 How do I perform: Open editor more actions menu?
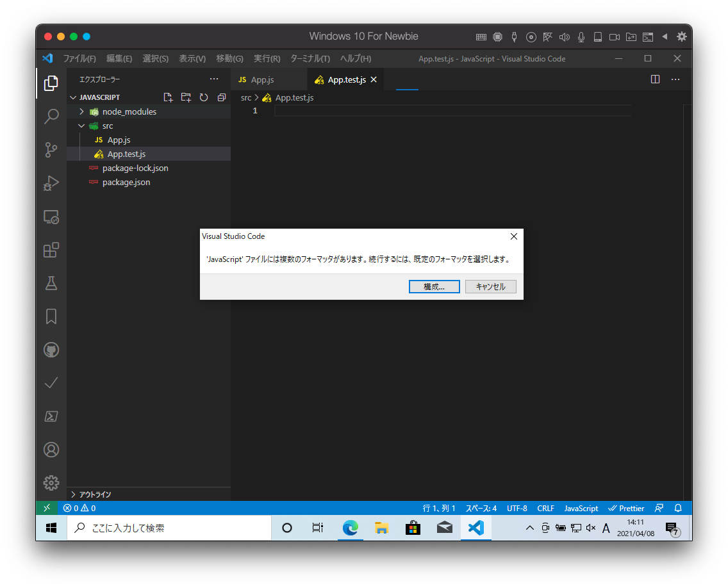pos(675,79)
